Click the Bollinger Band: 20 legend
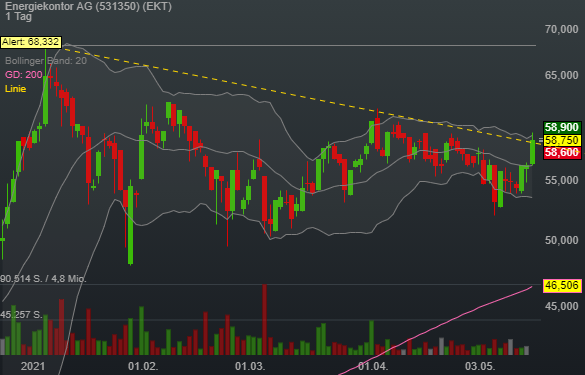This screenshot has width=585, height=375. pyautogui.click(x=46, y=61)
